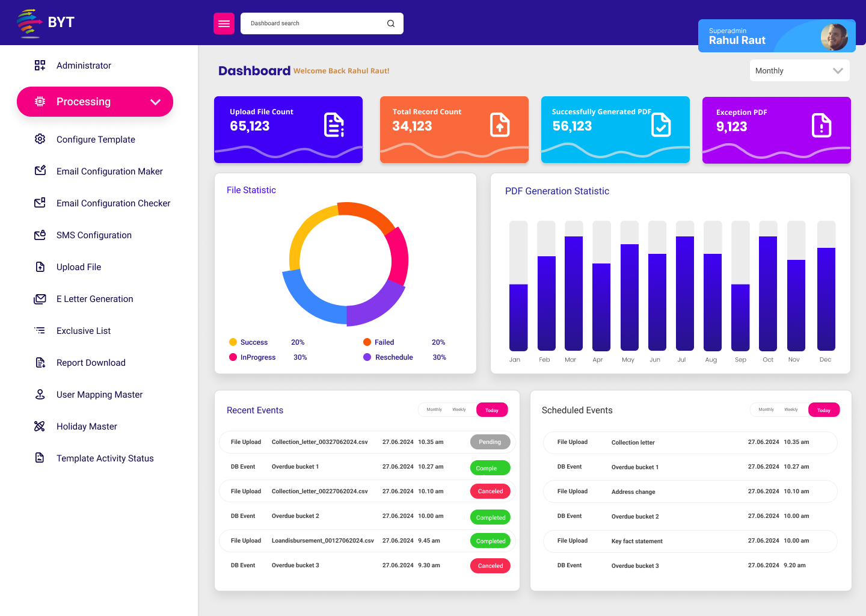Select Today in Scheduled Events filter
Image resolution: width=866 pixels, height=616 pixels.
(x=823, y=410)
